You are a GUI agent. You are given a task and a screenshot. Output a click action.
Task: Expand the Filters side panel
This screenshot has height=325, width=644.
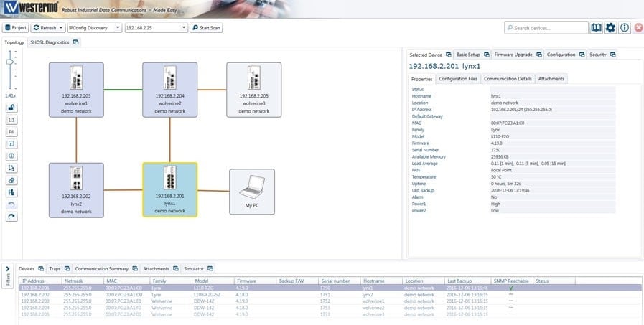8,275
